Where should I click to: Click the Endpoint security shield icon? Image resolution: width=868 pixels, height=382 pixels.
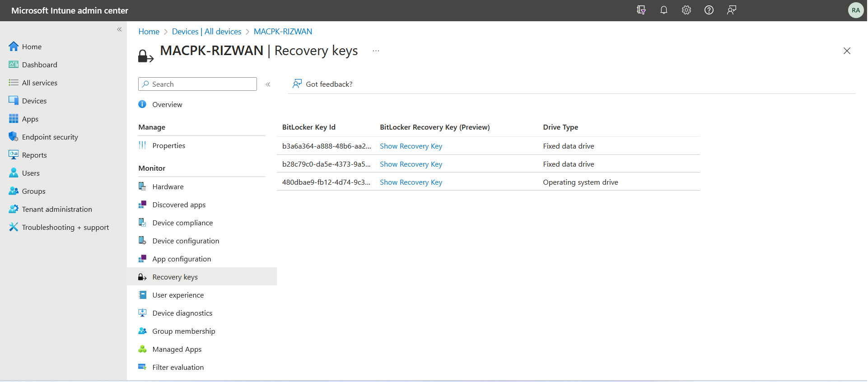click(14, 136)
